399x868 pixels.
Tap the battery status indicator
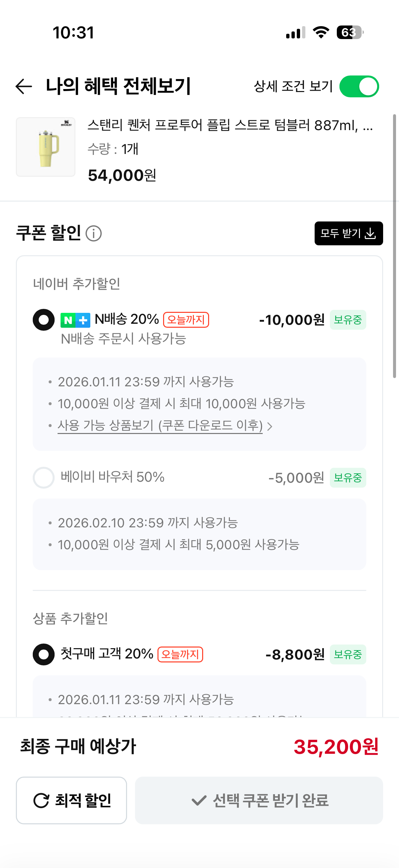click(x=350, y=32)
